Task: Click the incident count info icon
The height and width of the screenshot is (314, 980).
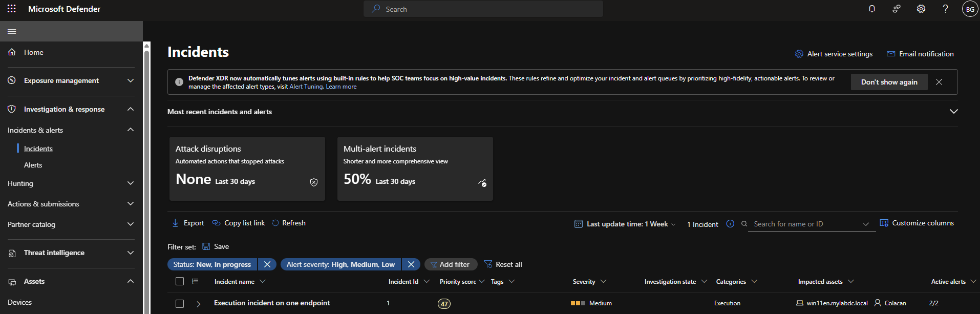Action: coord(730,224)
